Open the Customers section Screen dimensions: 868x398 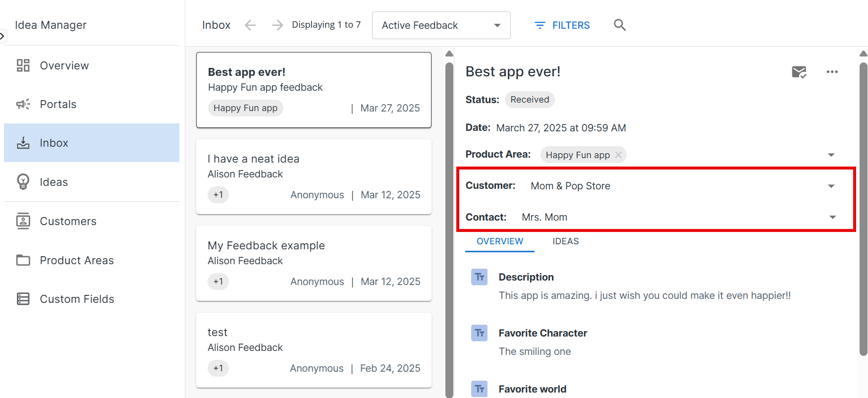click(x=68, y=221)
